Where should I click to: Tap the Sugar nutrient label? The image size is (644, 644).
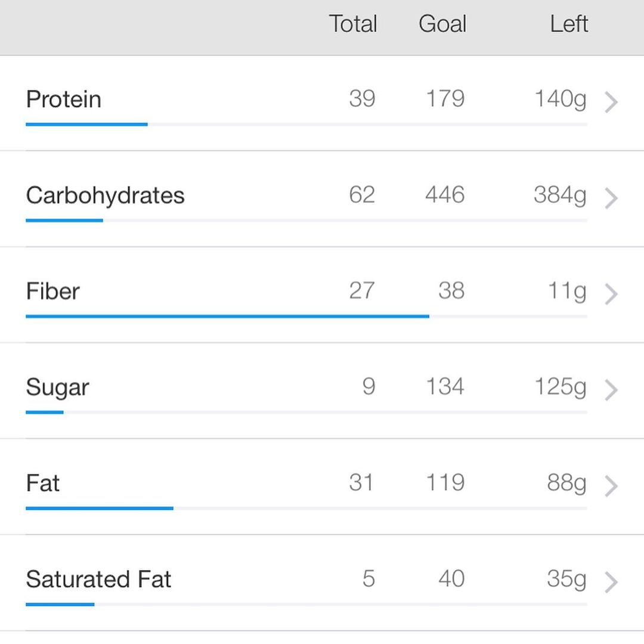[57, 388]
